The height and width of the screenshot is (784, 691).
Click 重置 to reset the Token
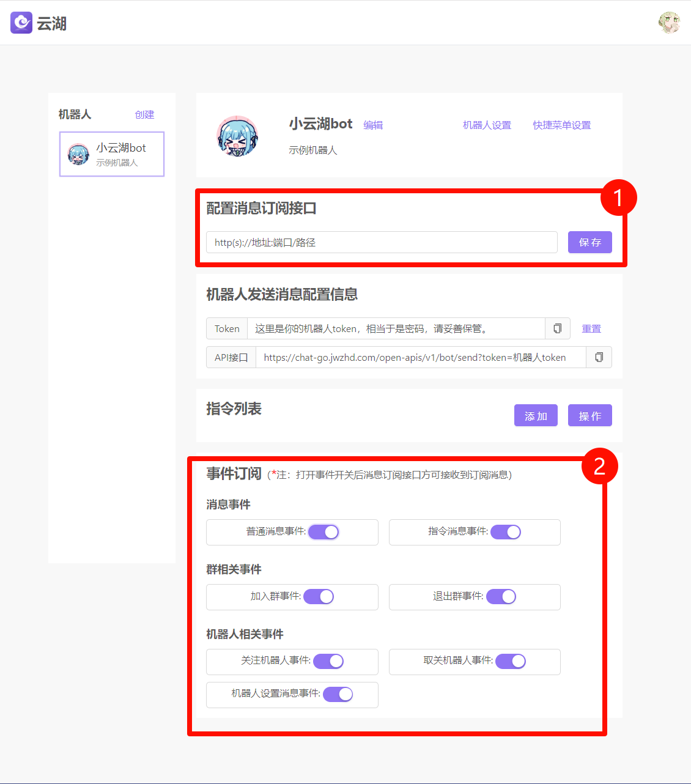(591, 328)
